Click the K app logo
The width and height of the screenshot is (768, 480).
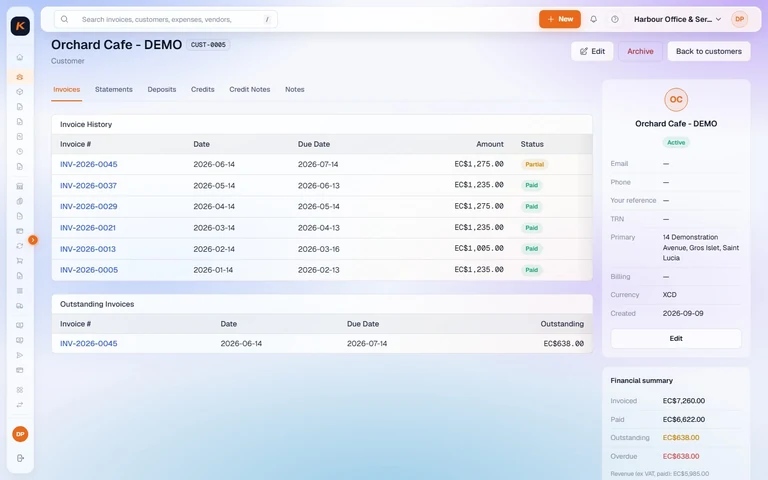pos(20,26)
